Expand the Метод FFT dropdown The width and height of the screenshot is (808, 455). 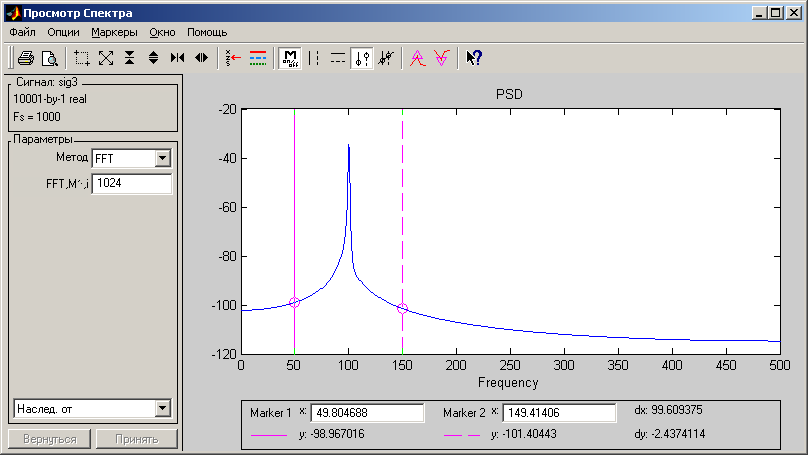[162, 158]
